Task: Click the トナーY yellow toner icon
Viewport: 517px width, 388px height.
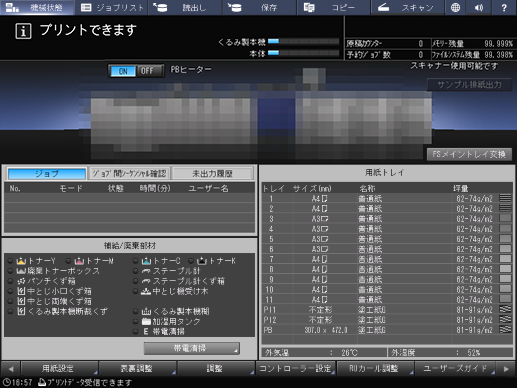Action: pyautogui.click(x=21, y=261)
